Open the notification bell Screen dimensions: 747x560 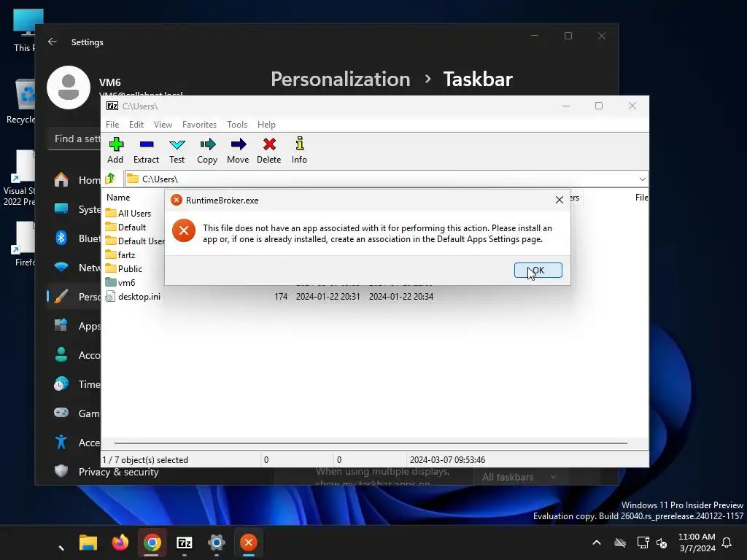(727, 542)
